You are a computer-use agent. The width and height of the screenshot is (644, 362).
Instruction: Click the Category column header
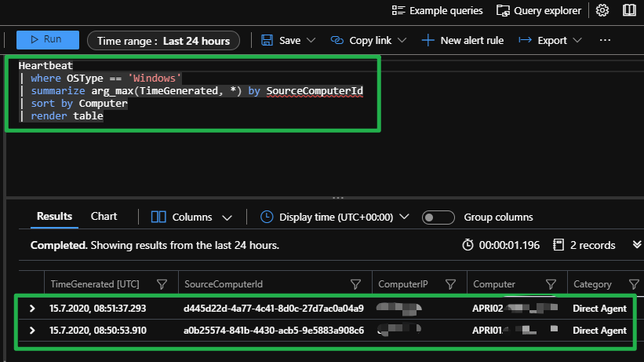pyautogui.click(x=592, y=284)
